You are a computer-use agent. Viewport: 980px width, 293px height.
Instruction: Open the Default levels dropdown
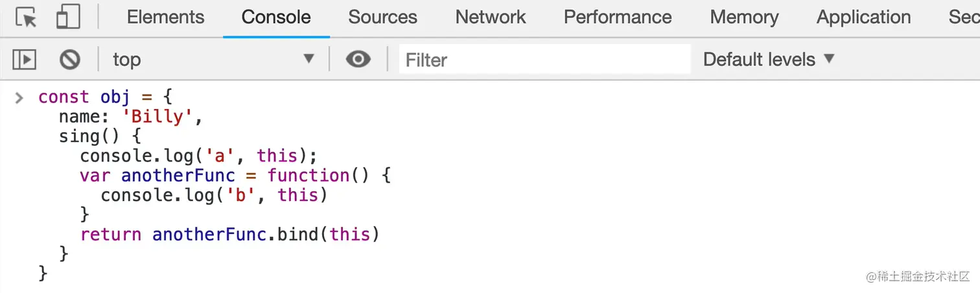(768, 60)
